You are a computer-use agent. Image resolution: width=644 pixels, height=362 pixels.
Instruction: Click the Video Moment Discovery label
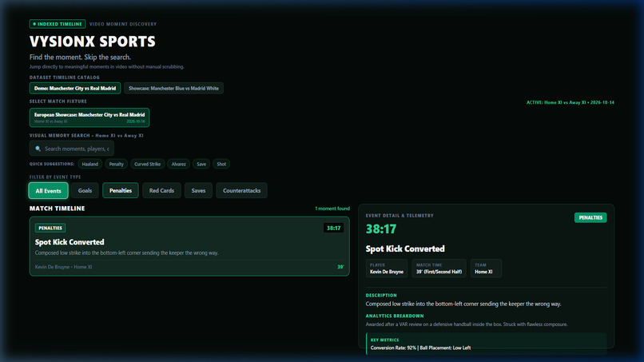pyautogui.click(x=123, y=24)
